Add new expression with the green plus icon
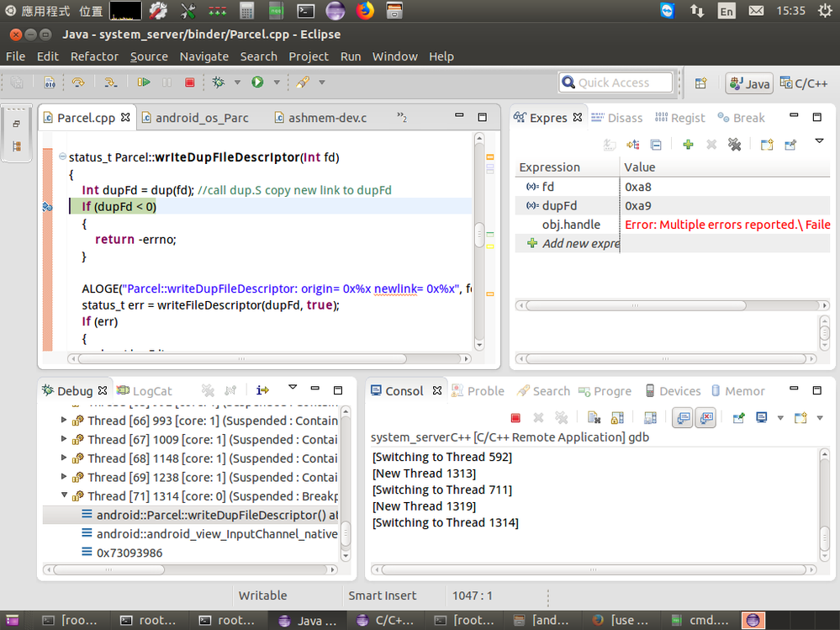The image size is (840, 630). tap(688, 144)
